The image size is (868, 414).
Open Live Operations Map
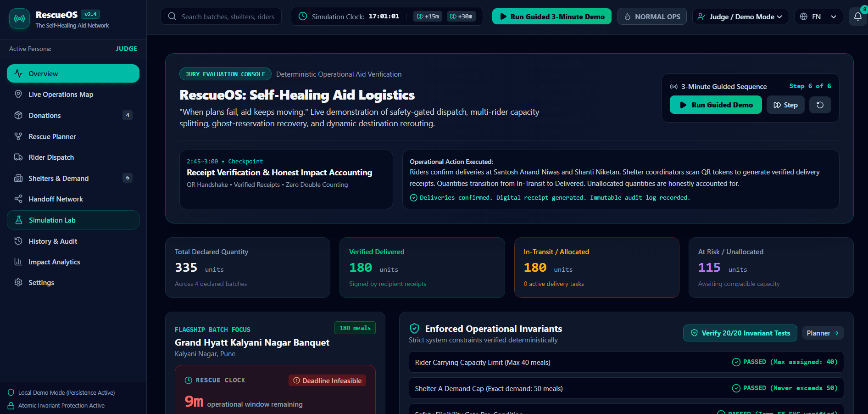point(73,95)
